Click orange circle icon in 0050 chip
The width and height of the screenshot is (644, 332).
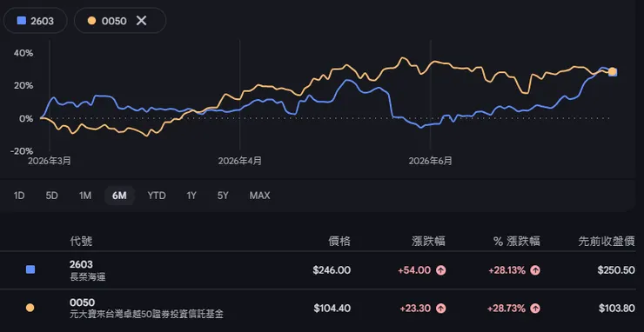(x=91, y=21)
